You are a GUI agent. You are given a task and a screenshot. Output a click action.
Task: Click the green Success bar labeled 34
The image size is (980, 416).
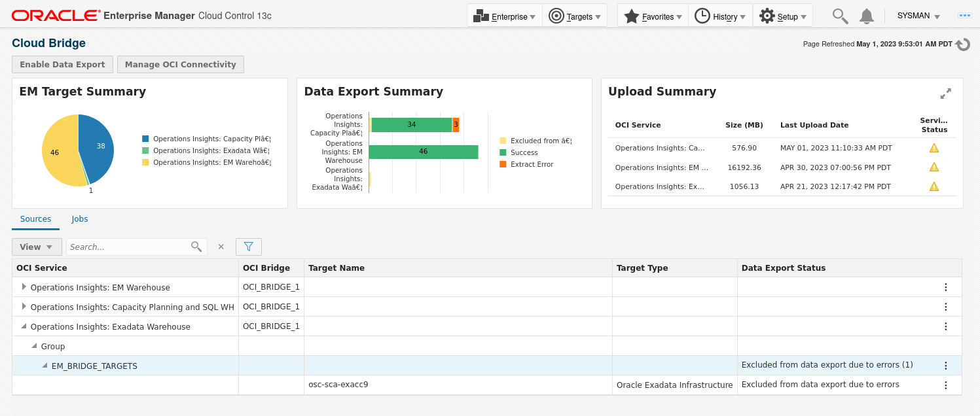(412, 124)
